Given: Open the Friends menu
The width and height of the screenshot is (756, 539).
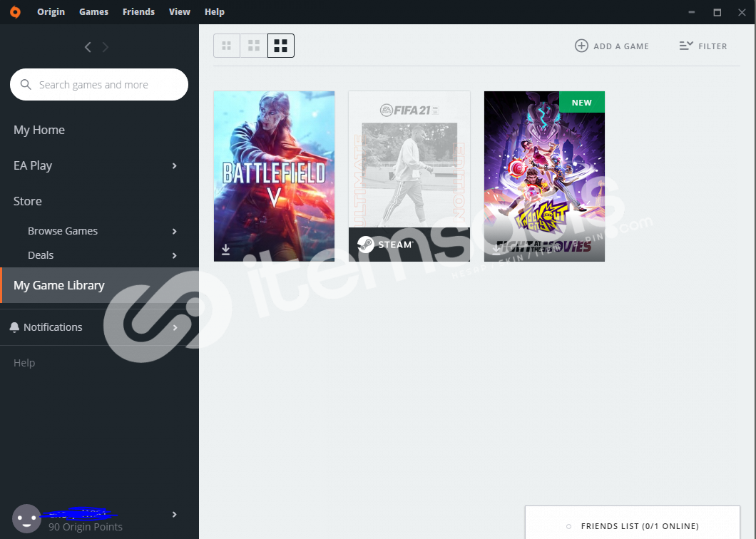Looking at the screenshot, I should pos(138,12).
